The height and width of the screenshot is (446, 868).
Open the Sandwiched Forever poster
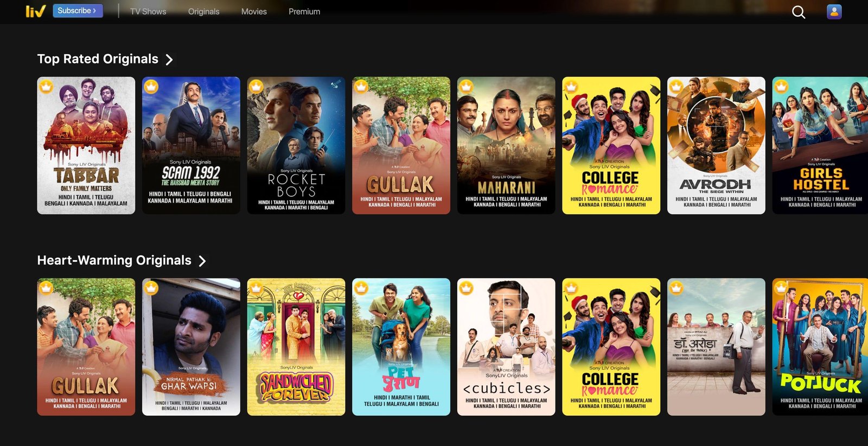296,347
